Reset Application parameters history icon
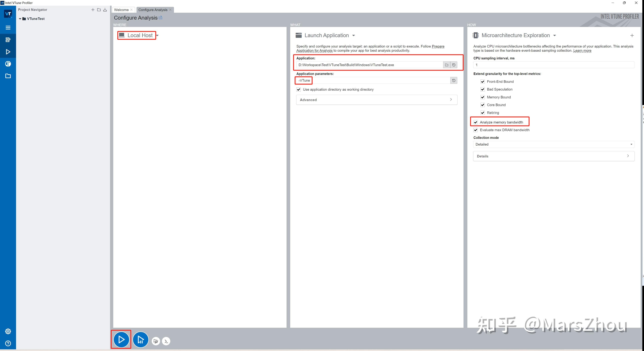644x351 pixels. click(453, 80)
